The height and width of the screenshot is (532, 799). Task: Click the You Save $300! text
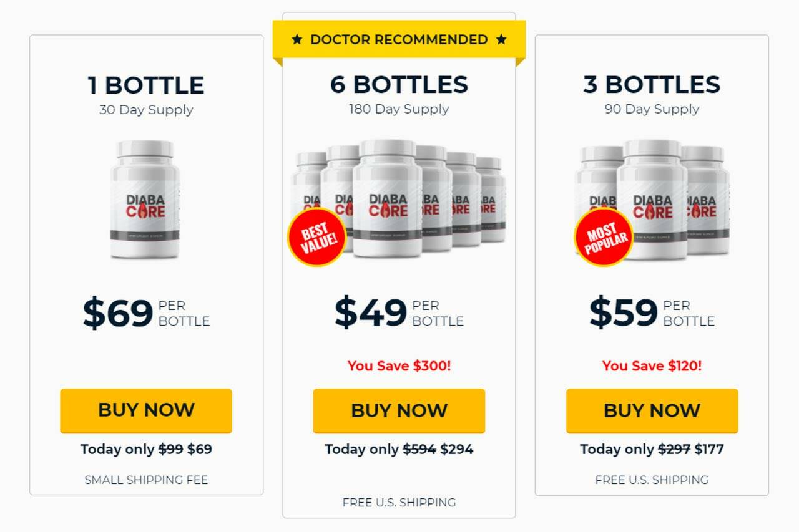pyautogui.click(x=399, y=365)
